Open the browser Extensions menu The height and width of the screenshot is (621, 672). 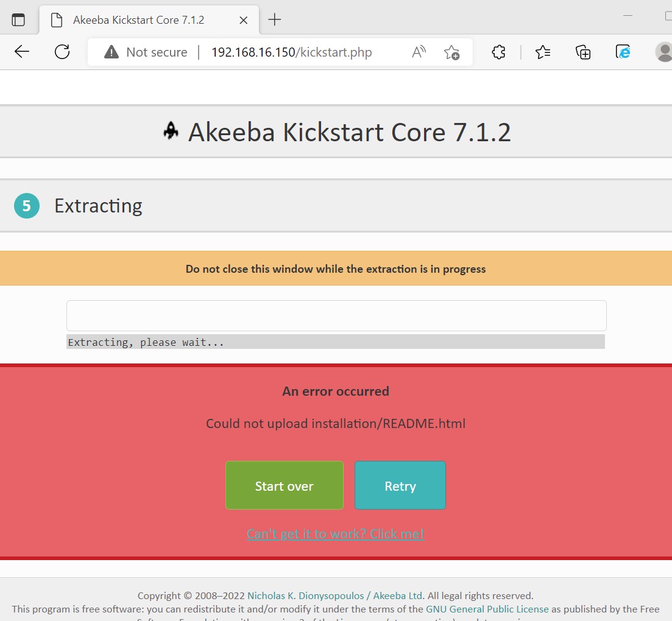pyautogui.click(x=498, y=52)
